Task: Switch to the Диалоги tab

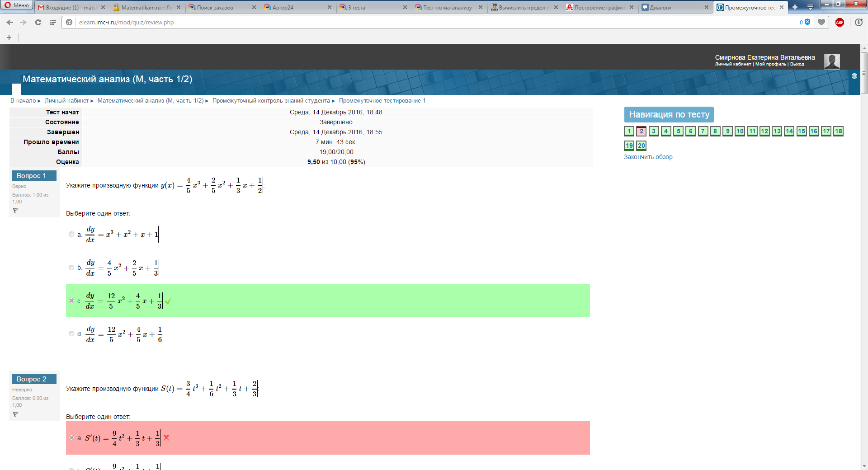Action: click(675, 7)
